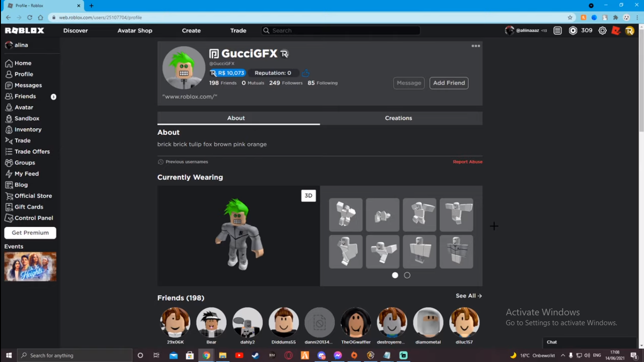Open Blog in the sidebar
The image size is (644, 362).
tap(17, 185)
